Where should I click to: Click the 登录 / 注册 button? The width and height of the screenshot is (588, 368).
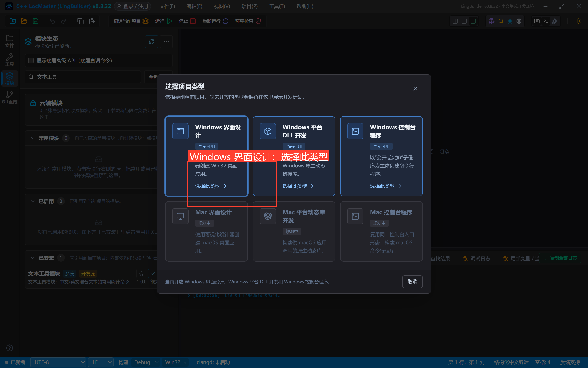click(x=133, y=6)
